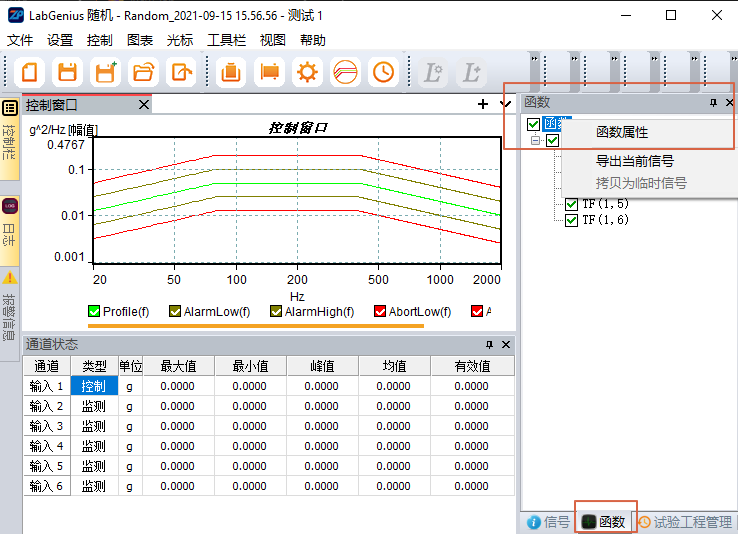Open the 控制 menu
The image size is (738, 534).
click(100, 40)
